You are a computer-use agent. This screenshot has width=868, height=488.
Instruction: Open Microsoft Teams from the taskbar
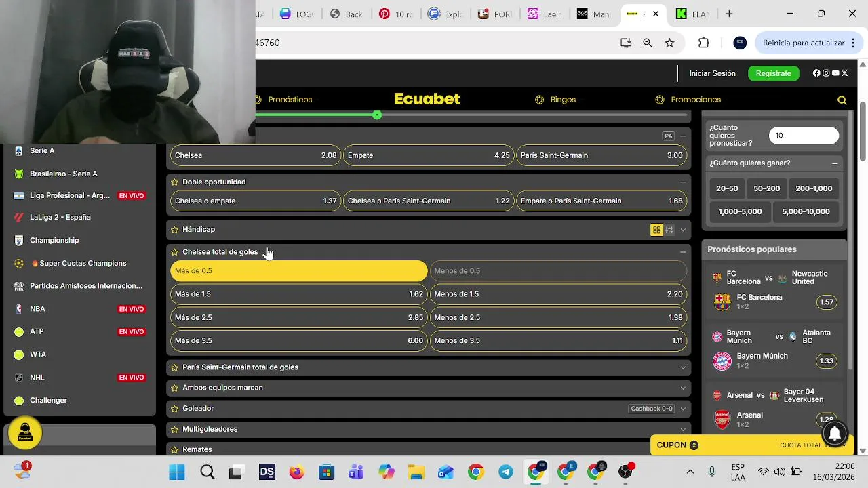point(357,472)
